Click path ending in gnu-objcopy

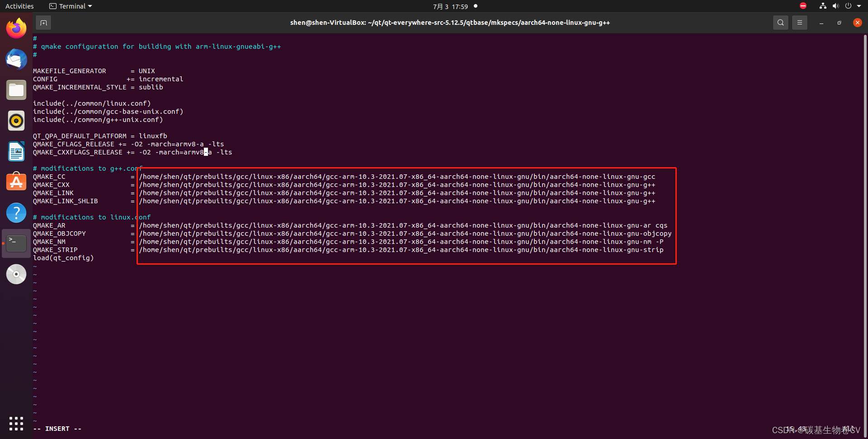(406, 234)
